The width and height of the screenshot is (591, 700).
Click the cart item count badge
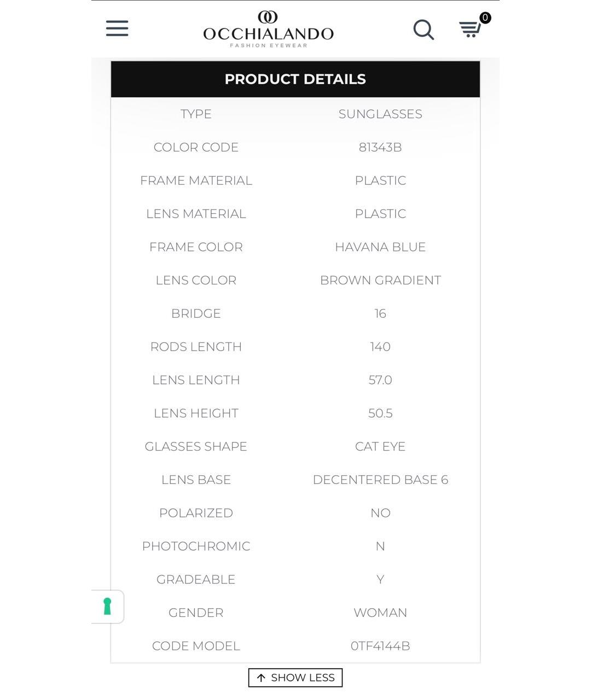pos(485,18)
